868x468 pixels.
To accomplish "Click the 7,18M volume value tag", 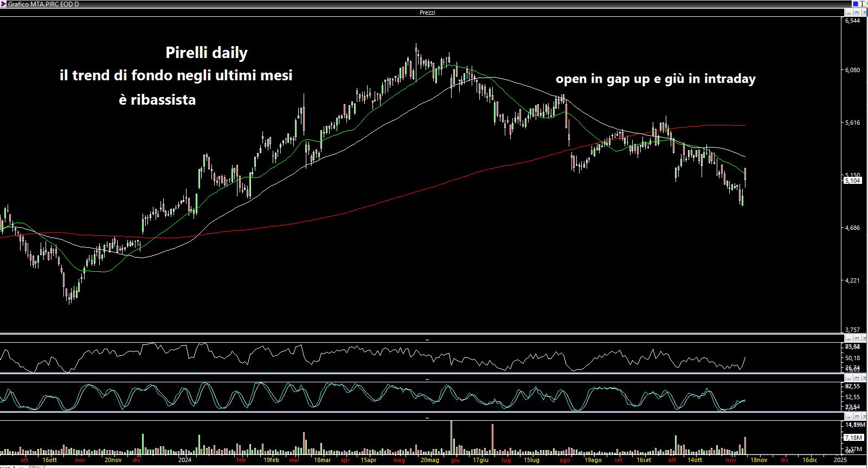I will 853,438.
